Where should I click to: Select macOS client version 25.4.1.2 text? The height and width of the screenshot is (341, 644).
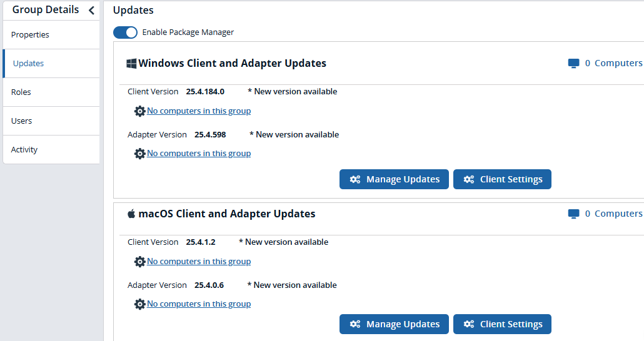(201, 242)
